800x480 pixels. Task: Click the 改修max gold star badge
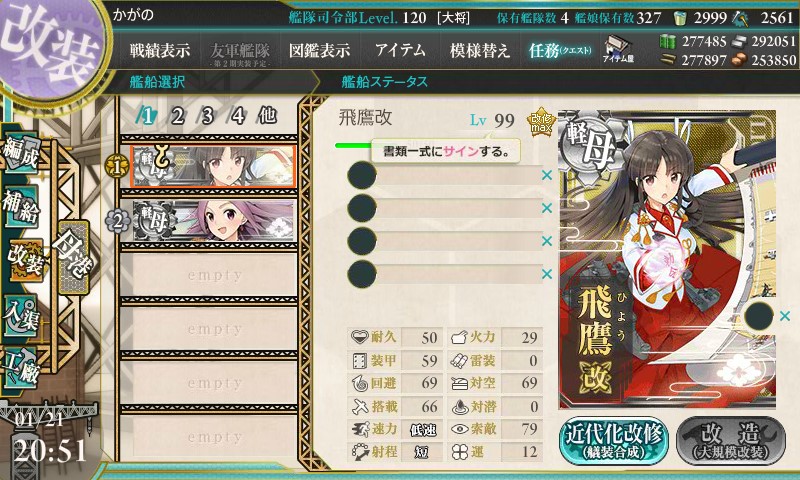coord(541,121)
